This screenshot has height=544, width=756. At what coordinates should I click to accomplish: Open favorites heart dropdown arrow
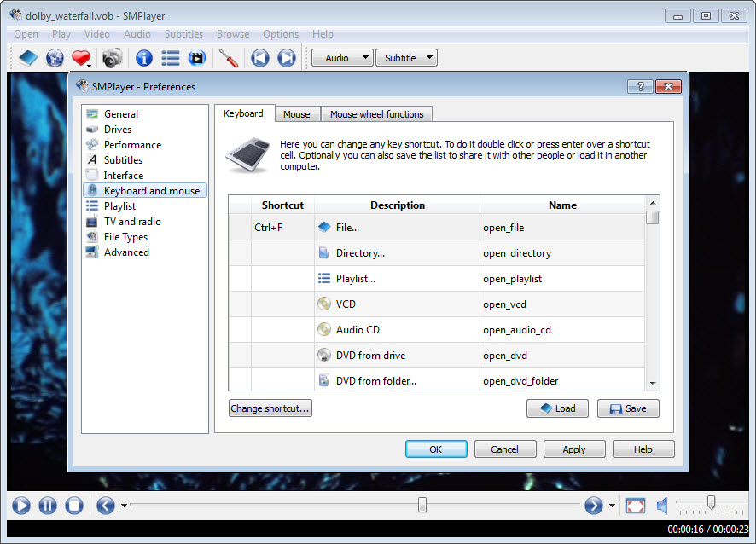click(90, 65)
